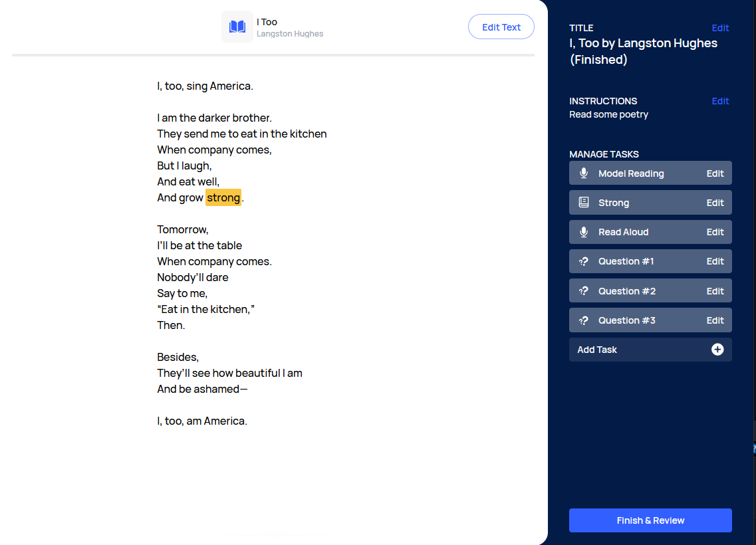
Task: Click the line "Say to me,"
Action: (x=182, y=293)
